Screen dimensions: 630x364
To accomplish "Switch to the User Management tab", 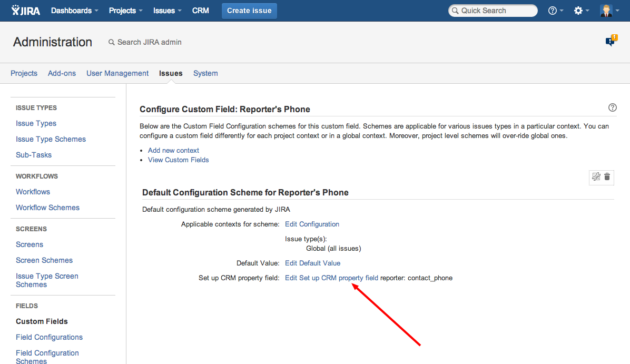I will click(x=117, y=73).
